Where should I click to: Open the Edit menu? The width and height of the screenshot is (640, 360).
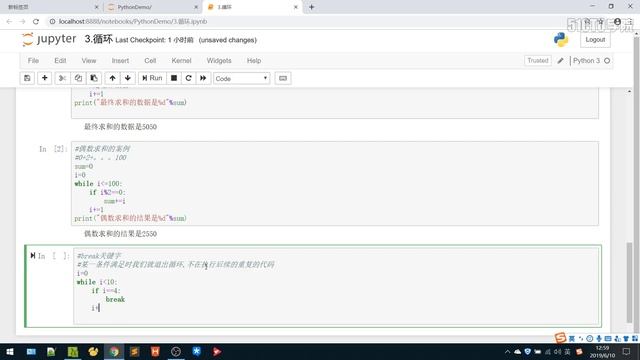[60, 60]
